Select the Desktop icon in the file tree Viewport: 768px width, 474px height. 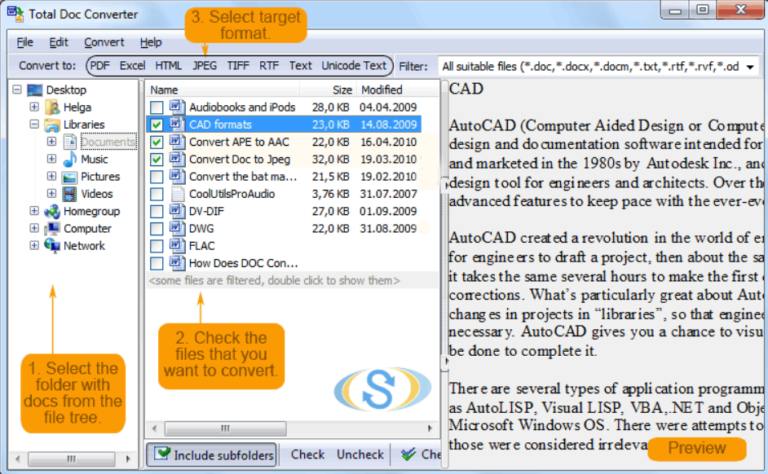[35, 90]
